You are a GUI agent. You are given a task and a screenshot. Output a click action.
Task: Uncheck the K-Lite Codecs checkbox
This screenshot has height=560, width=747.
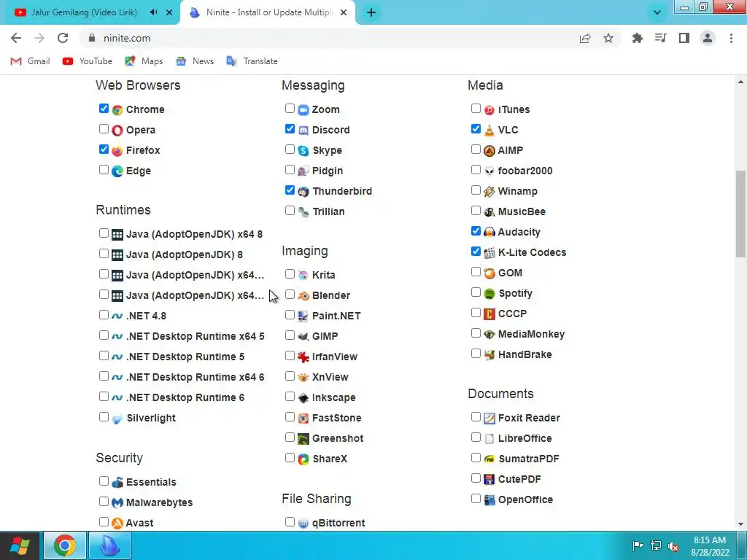click(x=476, y=252)
